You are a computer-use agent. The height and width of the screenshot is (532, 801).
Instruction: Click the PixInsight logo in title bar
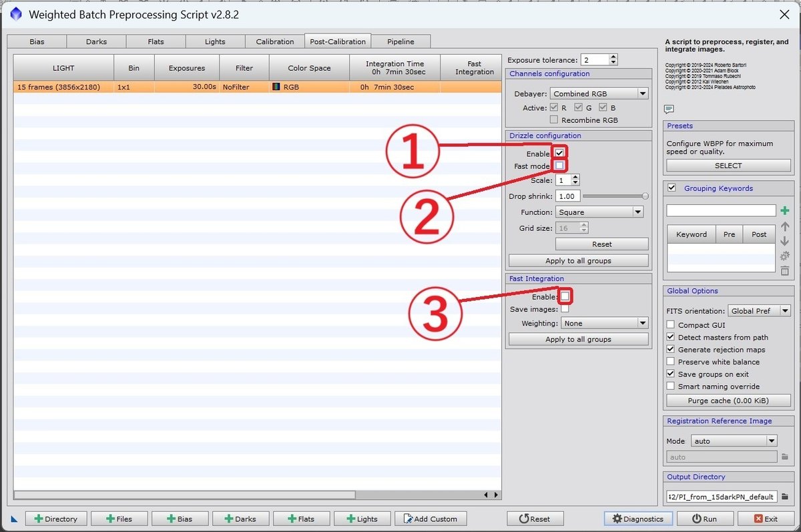point(15,14)
